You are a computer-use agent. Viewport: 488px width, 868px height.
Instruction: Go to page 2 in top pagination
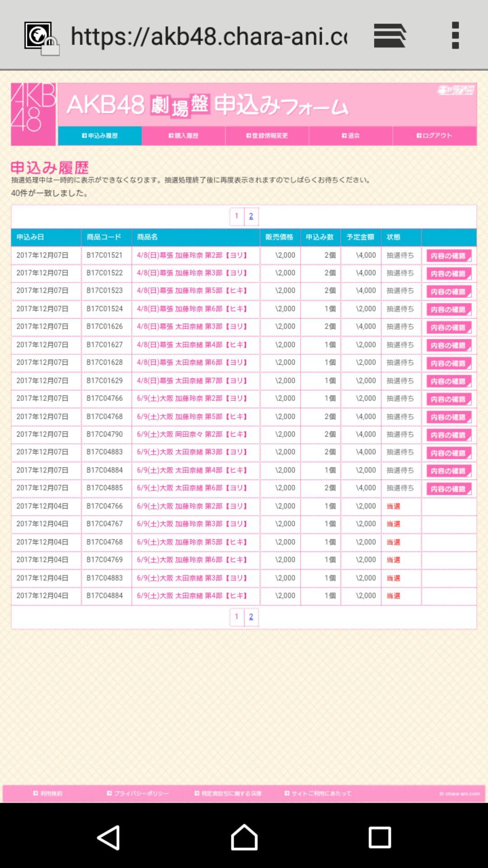251,216
